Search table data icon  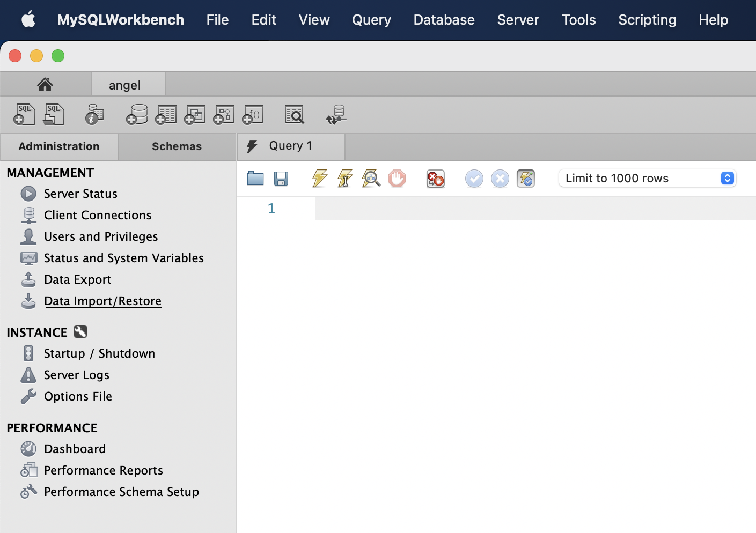[295, 114]
